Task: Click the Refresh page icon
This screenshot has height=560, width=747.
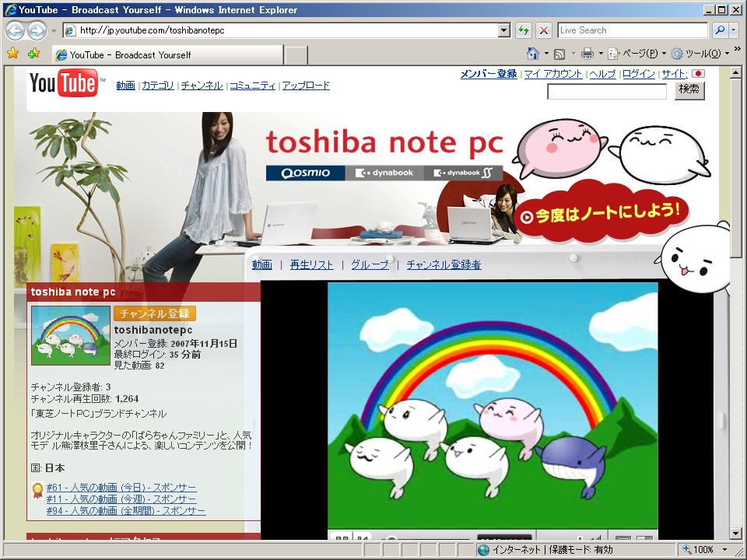Action: pyautogui.click(x=524, y=30)
